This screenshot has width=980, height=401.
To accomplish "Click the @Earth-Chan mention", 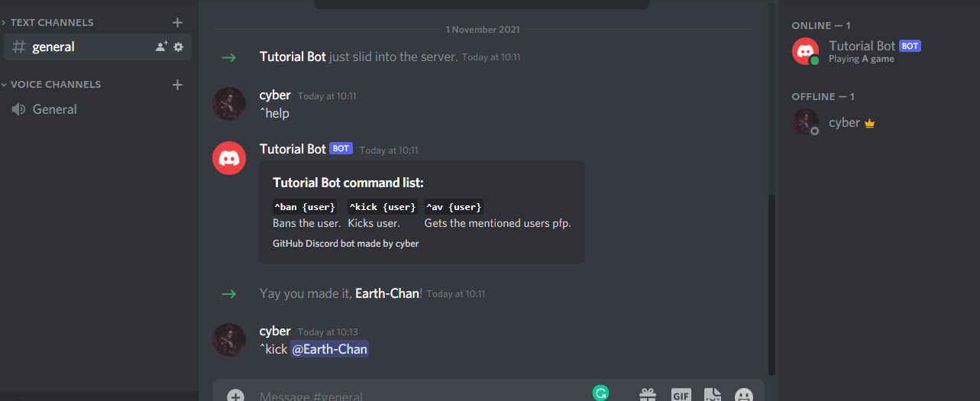I will click(x=329, y=349).
